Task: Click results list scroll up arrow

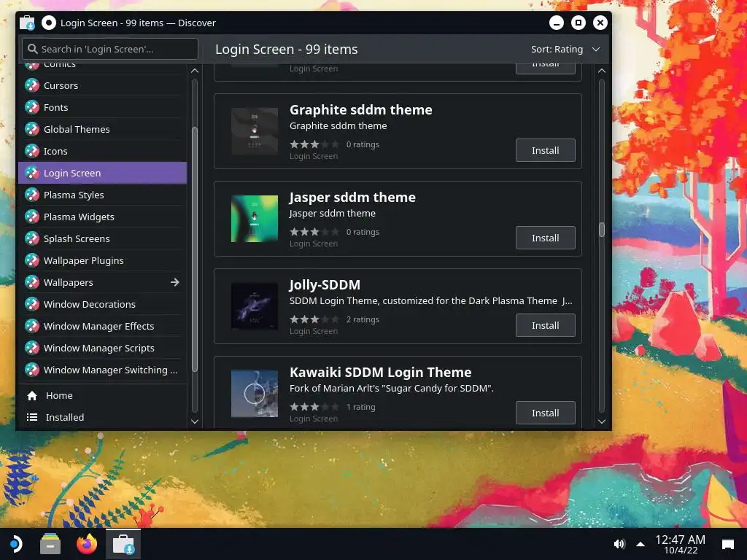Action: pyautogui.click(x=602, y=71)
